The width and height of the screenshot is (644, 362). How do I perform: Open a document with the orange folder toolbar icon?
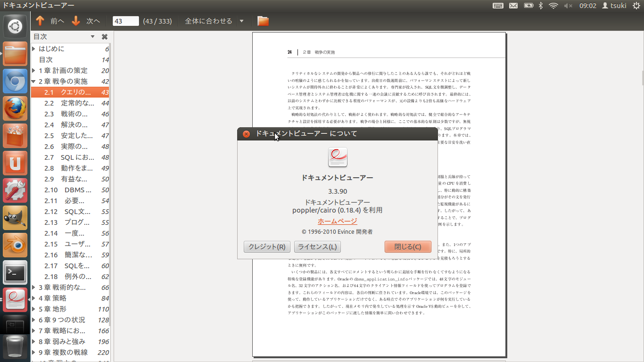click(x=263, y=21)
